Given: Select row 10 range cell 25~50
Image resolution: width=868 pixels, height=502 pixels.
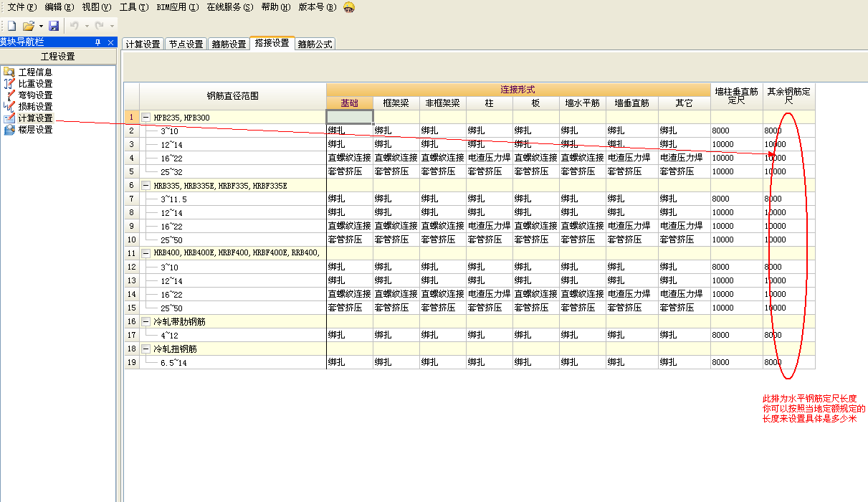Looking at the screenshot, I should coord(232,240).
